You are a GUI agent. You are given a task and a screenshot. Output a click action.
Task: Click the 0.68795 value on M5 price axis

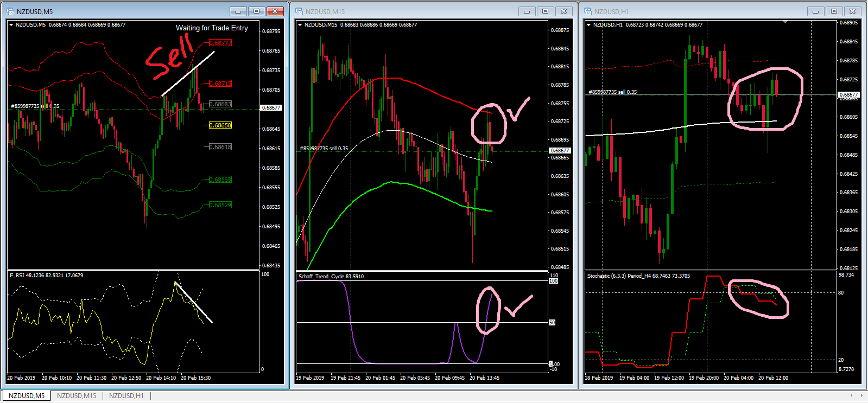pyautogui.click(x=271, y=31)
